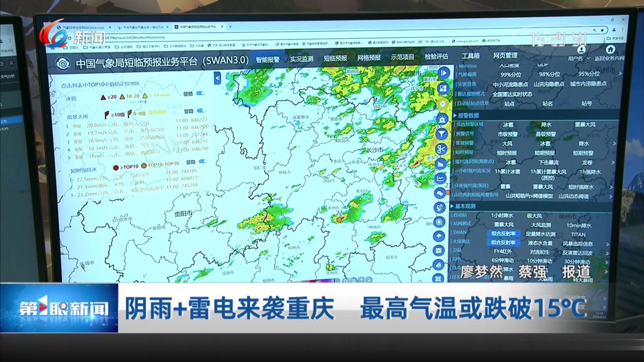Toggle the 冰雹 显隐 switch

(201, 93)
